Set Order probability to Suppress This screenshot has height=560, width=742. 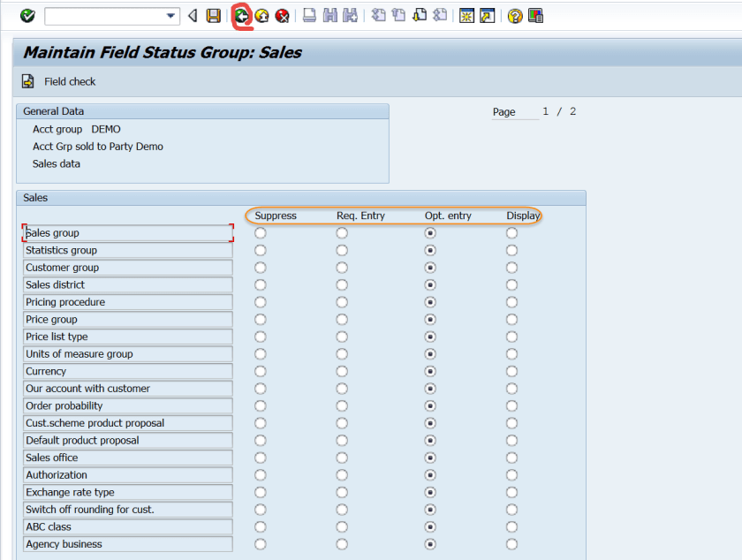[x=261, y=405]
